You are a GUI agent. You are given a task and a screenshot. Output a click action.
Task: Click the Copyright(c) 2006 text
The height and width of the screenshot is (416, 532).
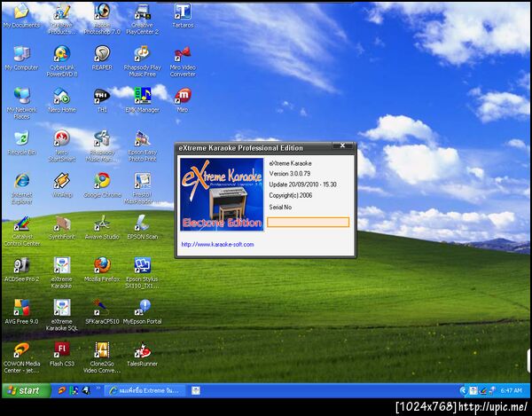tap(291, 195)
